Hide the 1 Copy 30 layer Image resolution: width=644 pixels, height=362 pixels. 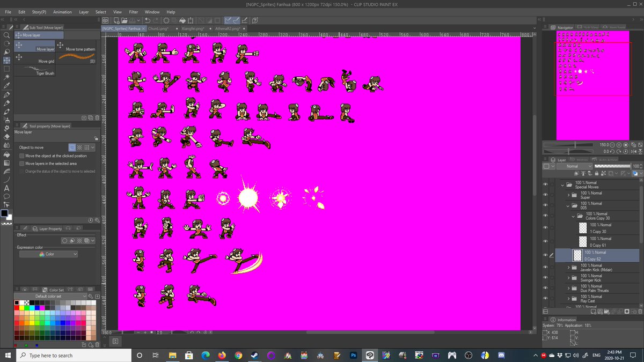coord(546,228)
